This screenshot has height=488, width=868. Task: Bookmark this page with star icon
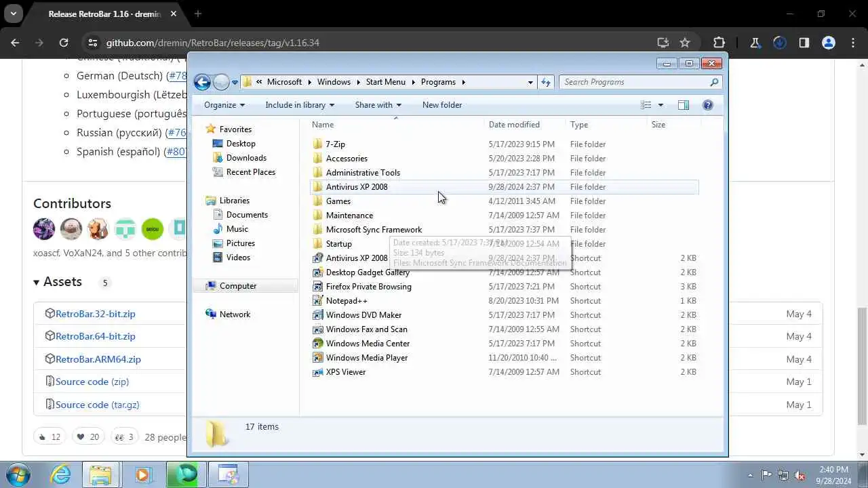[x=685, y=43]
